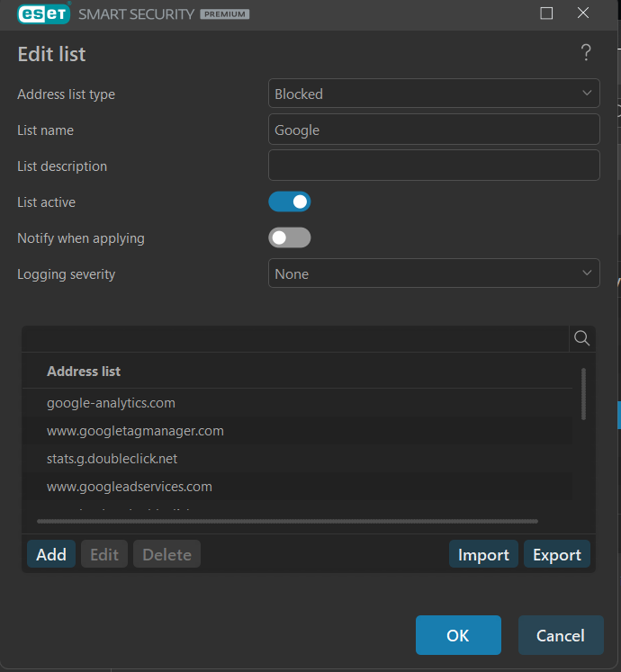
Task: Click Export to save the list
Action: [556, 554]
